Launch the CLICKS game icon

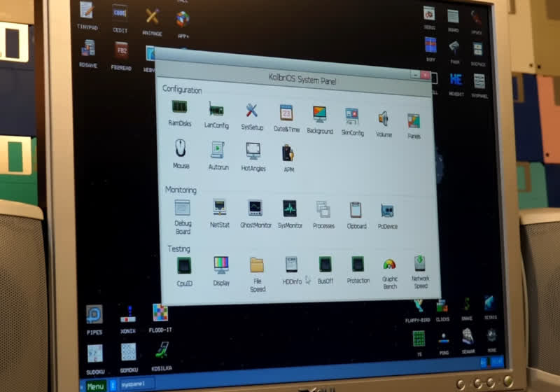click(x=442, y=311)
